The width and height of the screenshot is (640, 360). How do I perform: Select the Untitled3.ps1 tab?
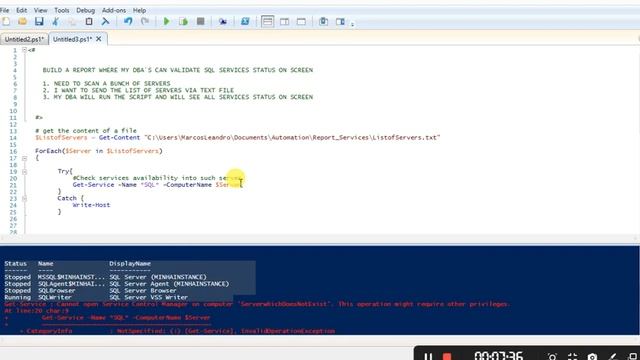[x=73, y=39]
